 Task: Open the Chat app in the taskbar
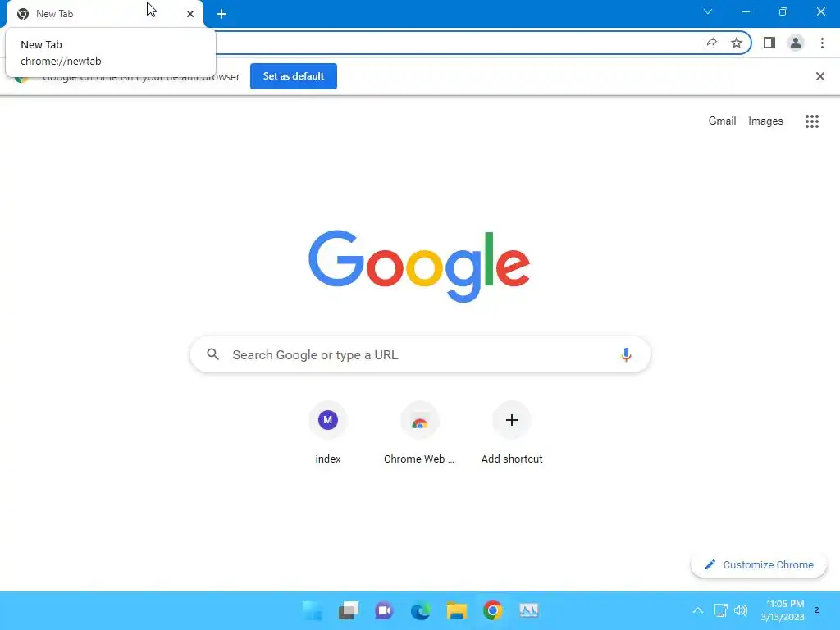click(x=384, y=610)
